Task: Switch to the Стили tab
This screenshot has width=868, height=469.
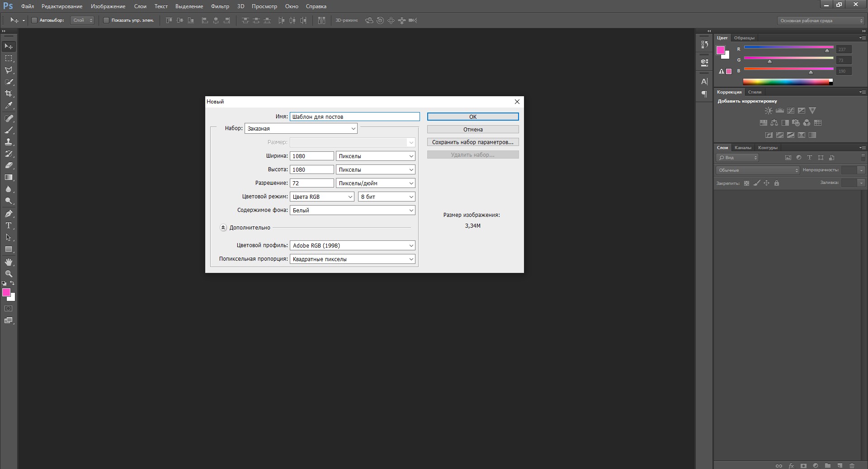Action: pos(755,92)
